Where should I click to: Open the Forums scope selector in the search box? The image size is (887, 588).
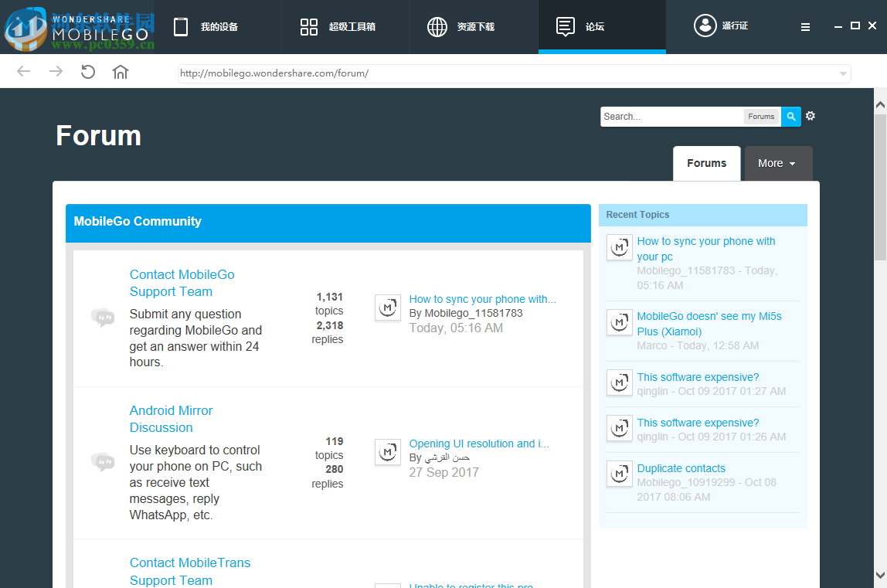(761, 116)
